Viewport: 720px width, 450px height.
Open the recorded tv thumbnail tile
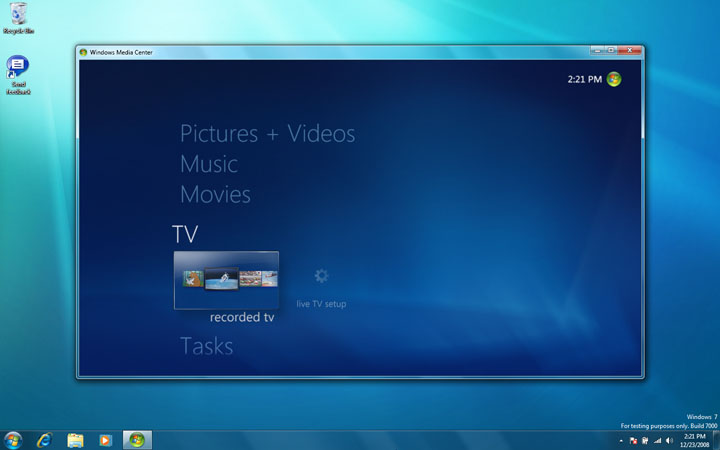[x=226, y=280]
